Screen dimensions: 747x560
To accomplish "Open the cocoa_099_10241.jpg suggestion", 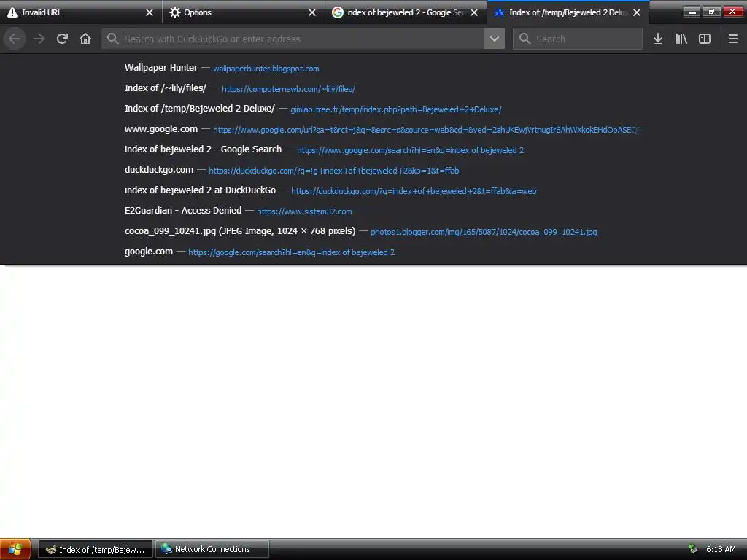I will point(373,231).
